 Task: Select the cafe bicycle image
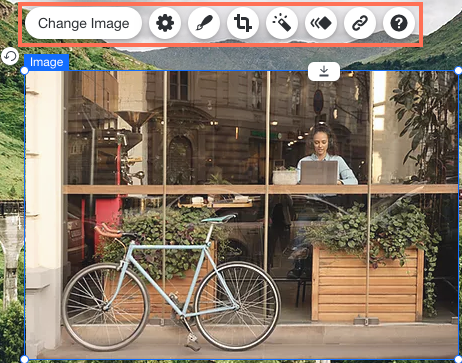point(242,215)
